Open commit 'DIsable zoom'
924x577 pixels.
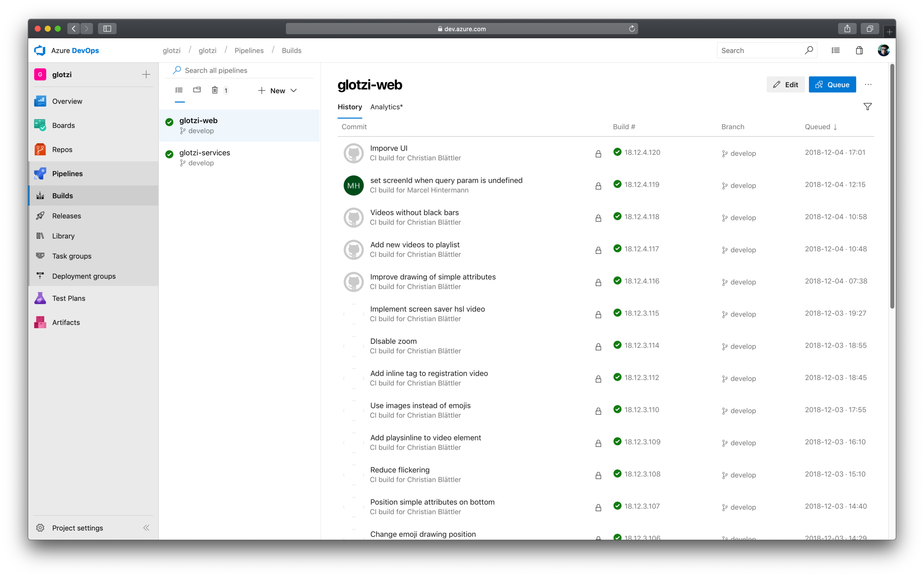[393, 341]
